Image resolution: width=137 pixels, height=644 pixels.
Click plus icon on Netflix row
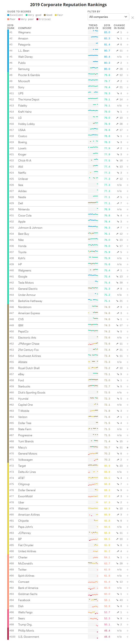pos(128,173)
